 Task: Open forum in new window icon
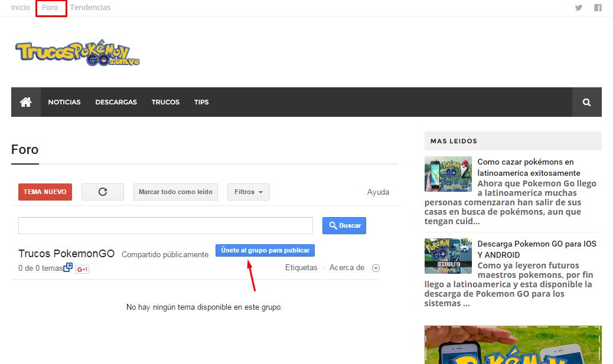coord(68,267)
